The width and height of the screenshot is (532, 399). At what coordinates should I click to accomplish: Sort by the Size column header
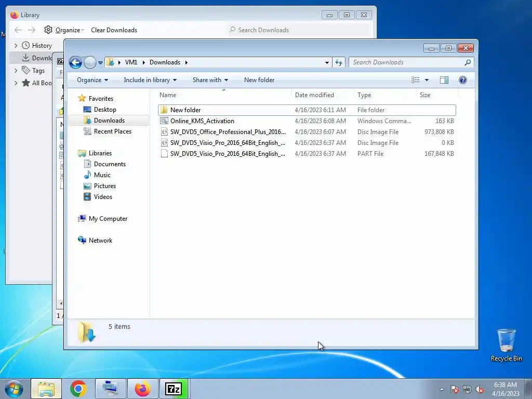pyautogui.click(x=437, y=95)
